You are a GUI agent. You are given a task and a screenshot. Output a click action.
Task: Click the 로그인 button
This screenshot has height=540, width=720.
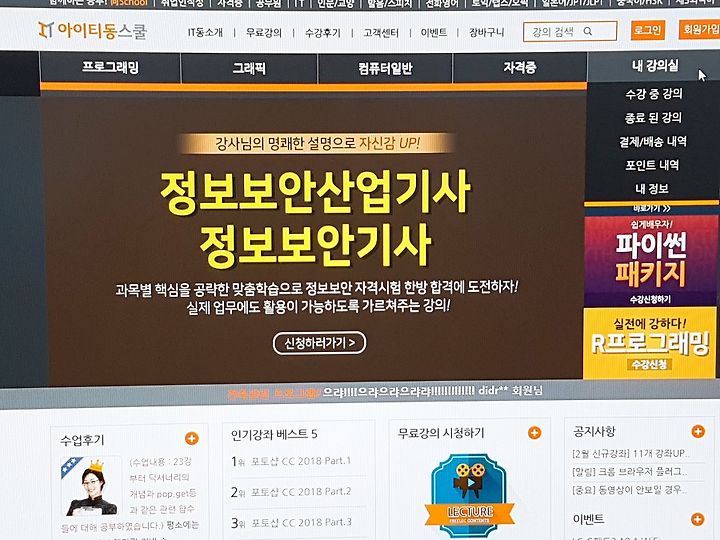click(647, 30)
